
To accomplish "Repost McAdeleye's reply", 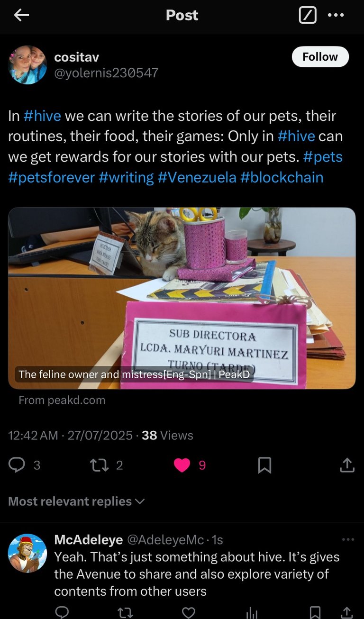I will (125, 613).
